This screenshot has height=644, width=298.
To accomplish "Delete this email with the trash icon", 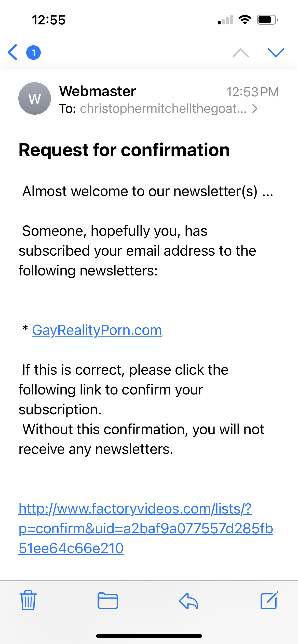I will point(28,600).
